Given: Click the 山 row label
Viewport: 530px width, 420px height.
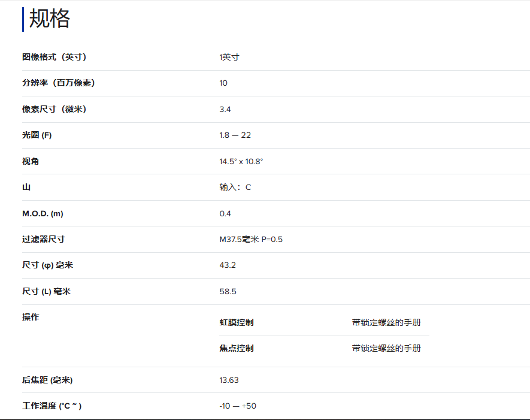Looking at the screenshot, I should click(26, 187).
